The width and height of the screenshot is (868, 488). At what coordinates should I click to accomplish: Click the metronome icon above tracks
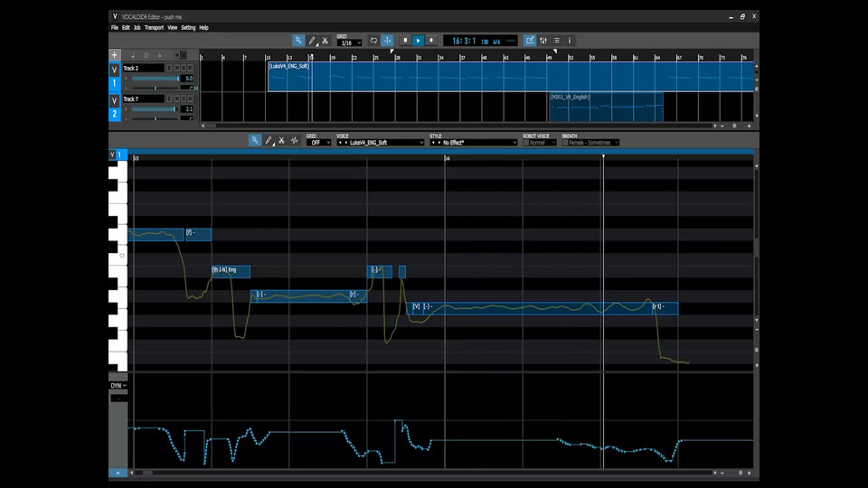coord(159,55)
